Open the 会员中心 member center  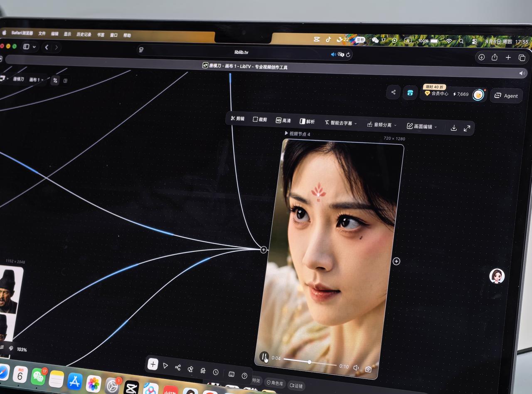tap(436, 94)
